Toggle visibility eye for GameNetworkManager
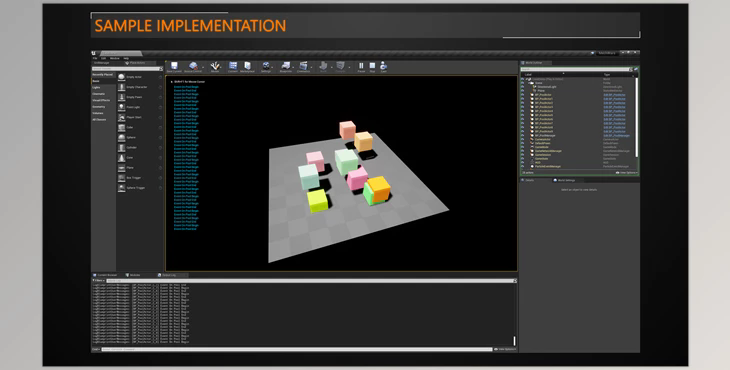The height and width of the screenshot is (370, 730). tap(522, 151)
